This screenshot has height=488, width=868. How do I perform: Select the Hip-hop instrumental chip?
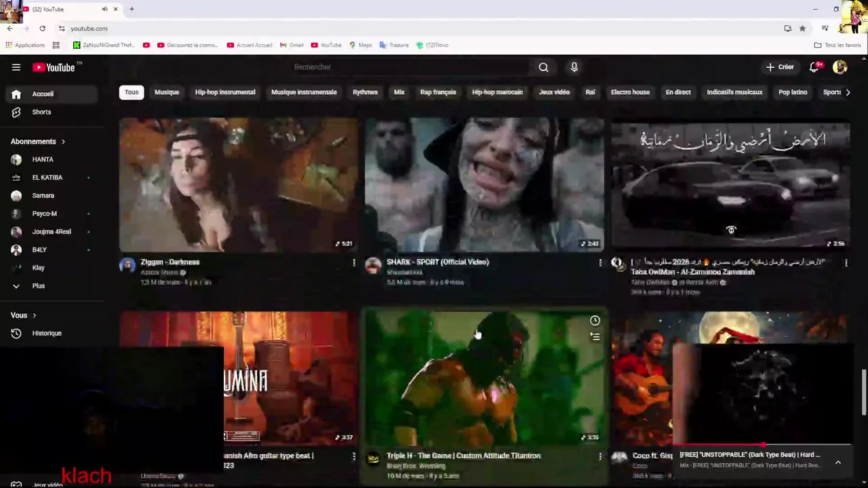[225, 92]
